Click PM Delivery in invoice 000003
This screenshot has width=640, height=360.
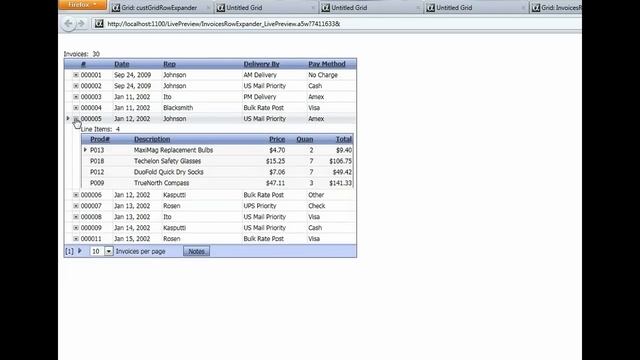(x=260, y=97)
